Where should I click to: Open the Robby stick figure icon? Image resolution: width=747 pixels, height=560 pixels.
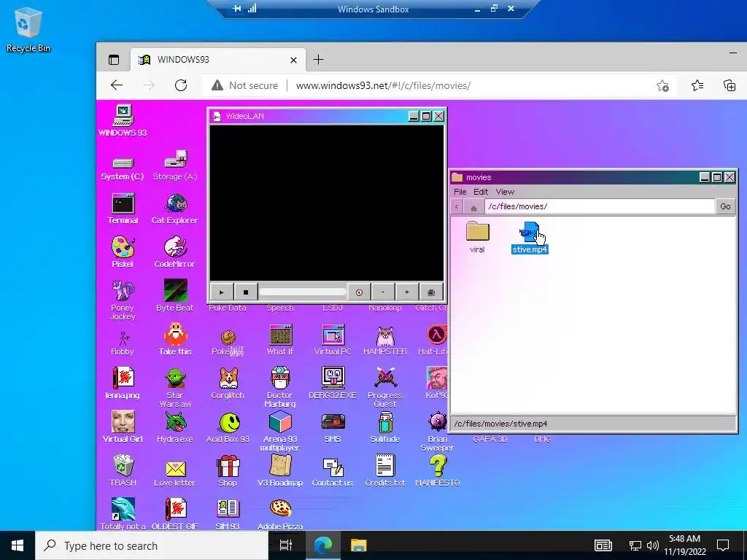pos(123,338)
